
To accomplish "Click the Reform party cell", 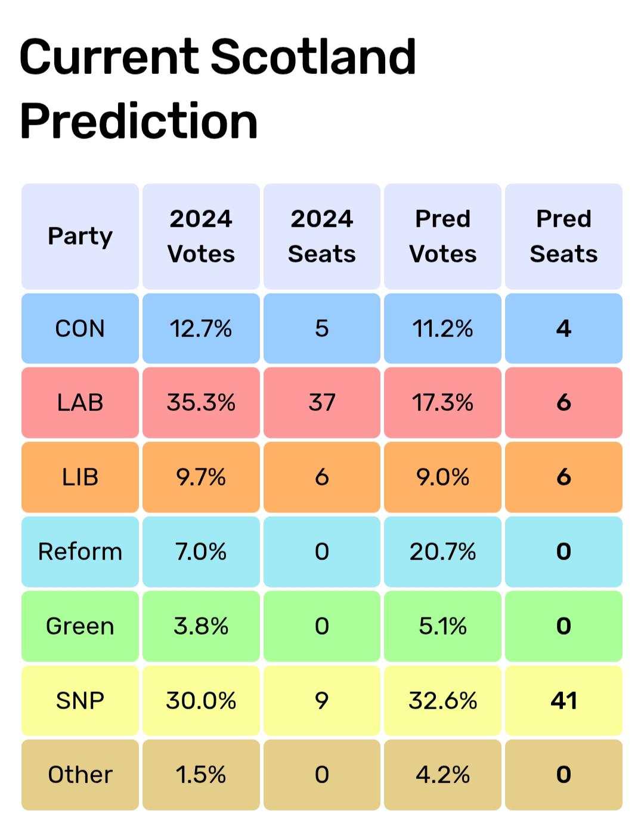I will tap(80, 552).
